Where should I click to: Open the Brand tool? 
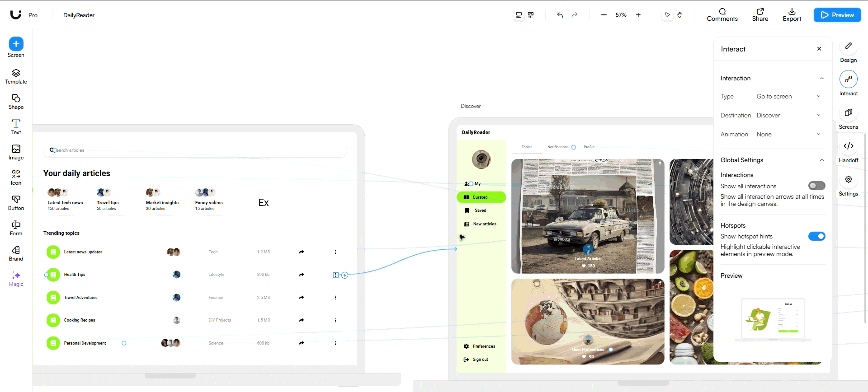16,253
